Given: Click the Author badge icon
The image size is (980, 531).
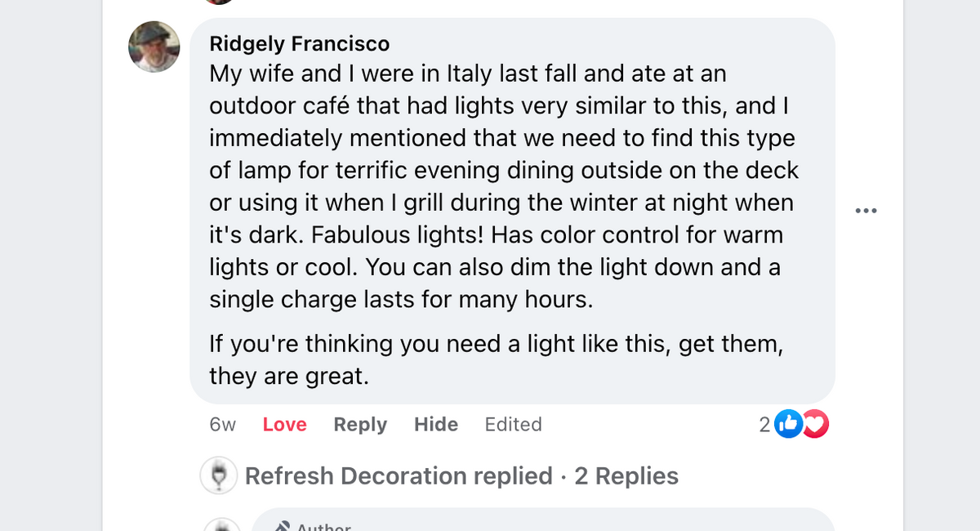Looking at the screenshot, I should point(282,527).
